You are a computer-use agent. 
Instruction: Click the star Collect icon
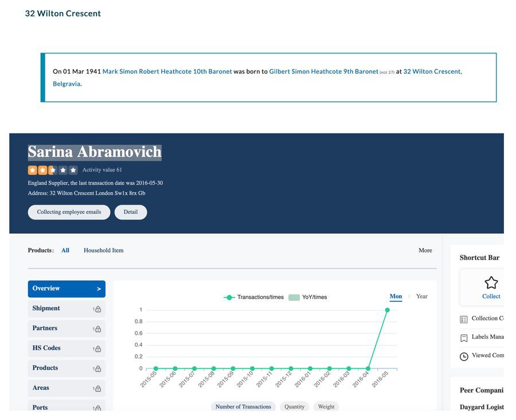click(x=491, y=282)
